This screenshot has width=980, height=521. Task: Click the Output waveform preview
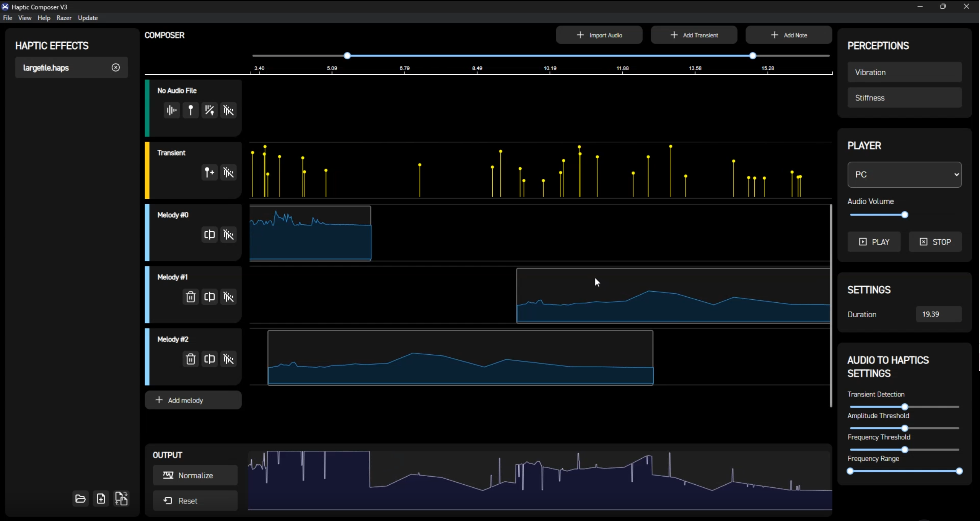(540, 480)
